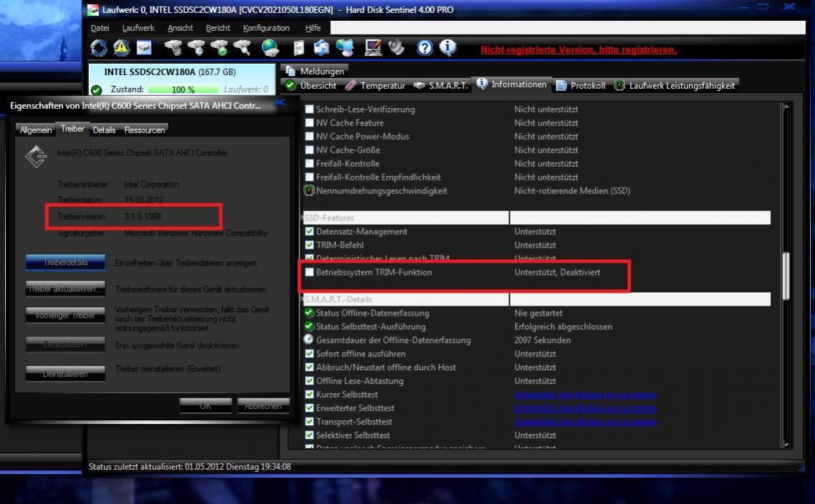Click the Transport-Selbsttest start link

coord(586,422)
